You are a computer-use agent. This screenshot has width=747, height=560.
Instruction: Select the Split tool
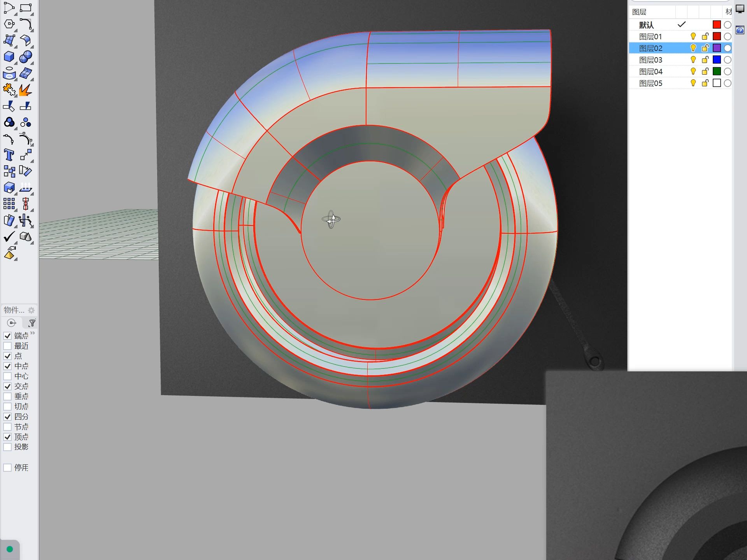pos(26,106)
